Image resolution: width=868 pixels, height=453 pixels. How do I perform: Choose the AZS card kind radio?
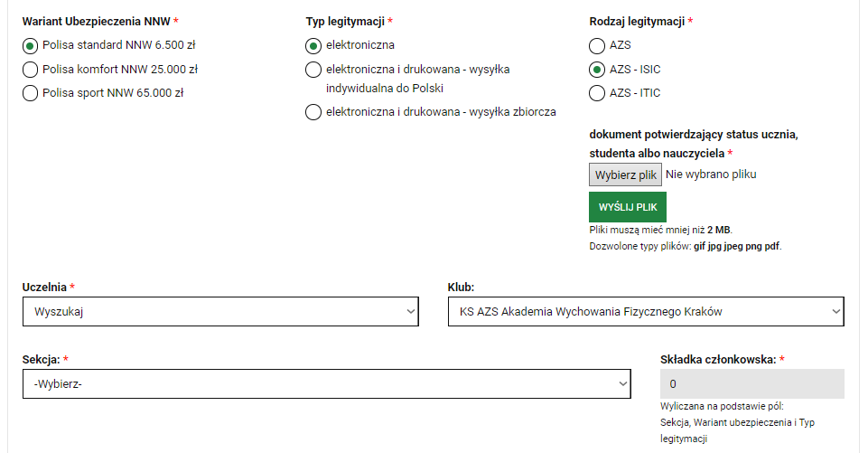point(597,45)
